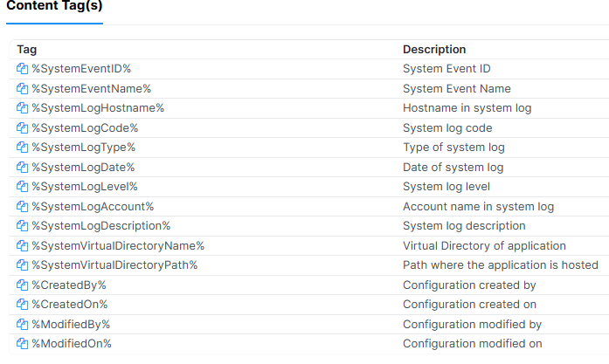
Task: Click copy icon for %SystemVirtualDirectoryName%
Action: pyautogui.click(x=23, y=246)
